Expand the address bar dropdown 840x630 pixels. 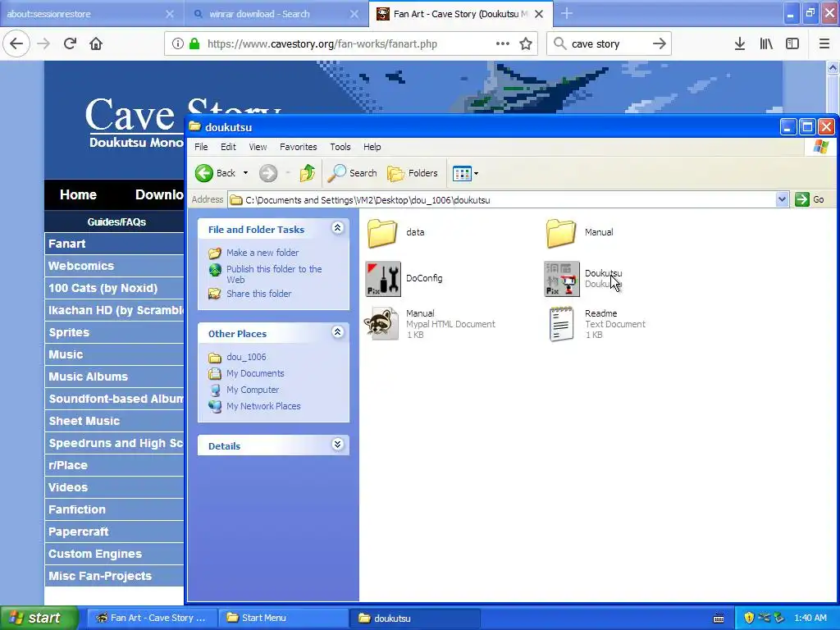point(782,200)
